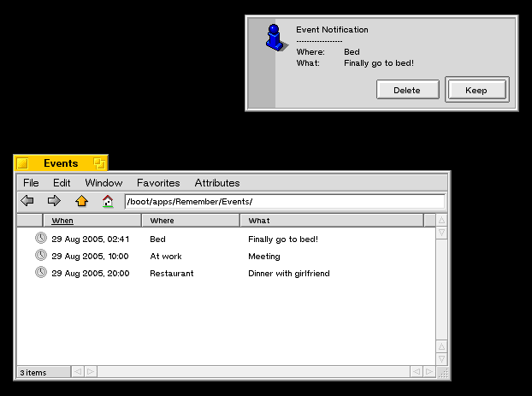The height and width of the screenshot is (396, 532).
Task: Click the blue pawn notification icon
Action: click(x=274, y=38)
